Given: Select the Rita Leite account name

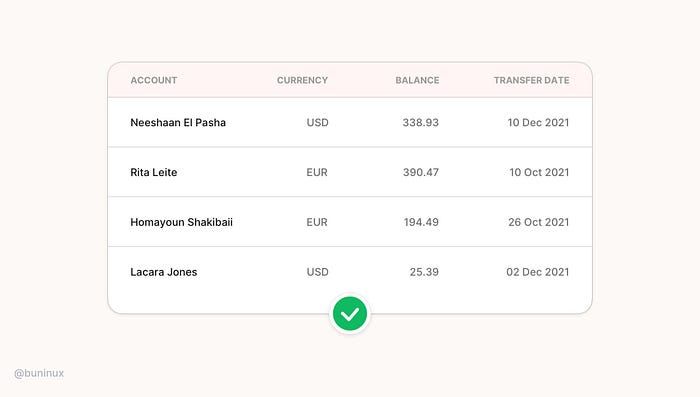Looking at the screenshot, I should [154, 172].
